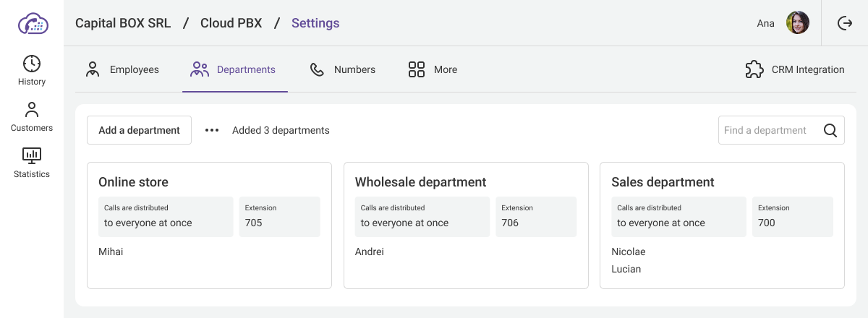
Task: Click Ana's profile avatar
Action: pos(797,23)
